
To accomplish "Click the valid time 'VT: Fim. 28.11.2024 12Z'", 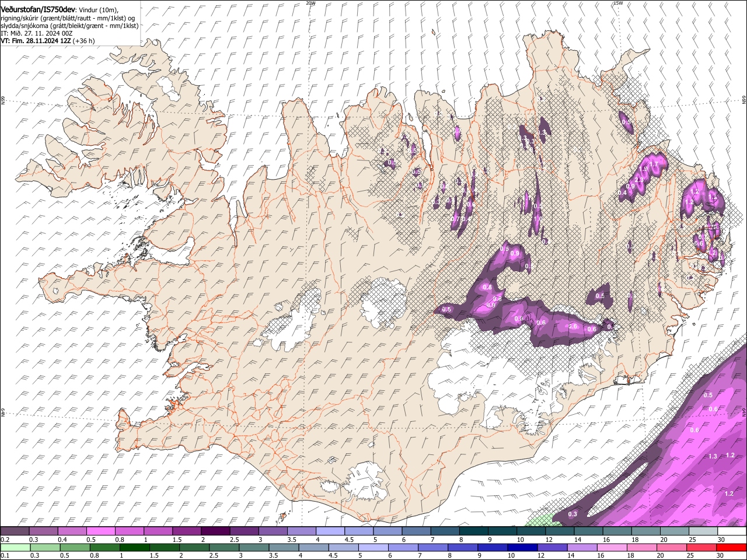I will tap(36, 41).
